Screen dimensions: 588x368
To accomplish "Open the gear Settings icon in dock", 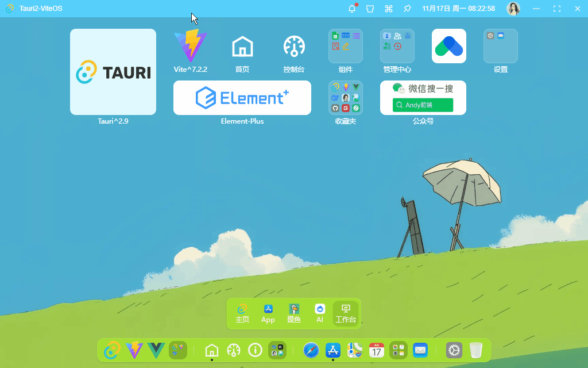I will point(454,350).
